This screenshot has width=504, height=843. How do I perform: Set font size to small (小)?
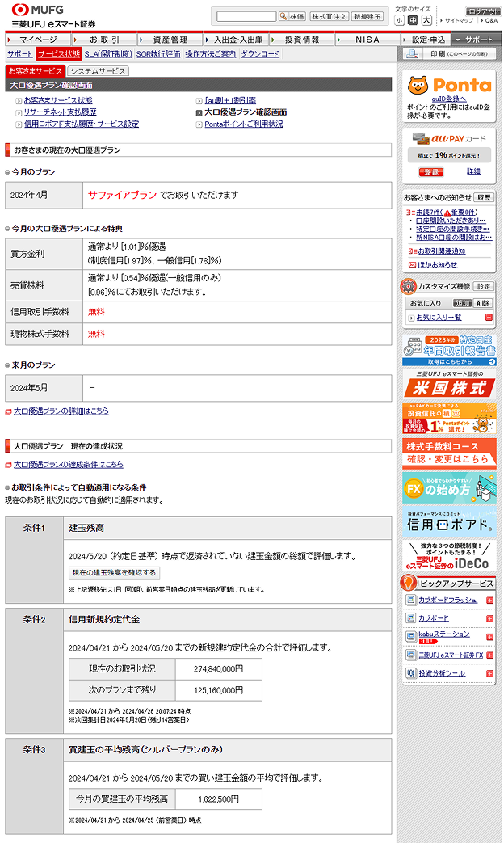[400, 20]
